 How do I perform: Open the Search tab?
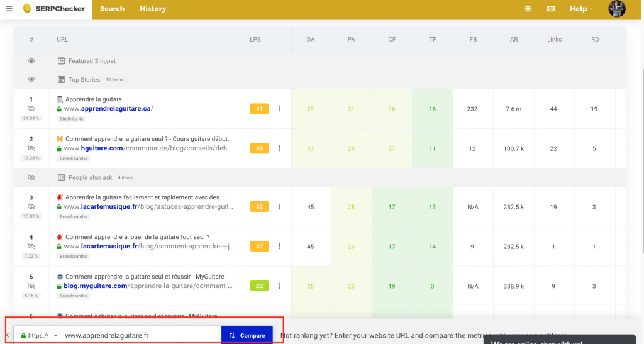(112, 9)
